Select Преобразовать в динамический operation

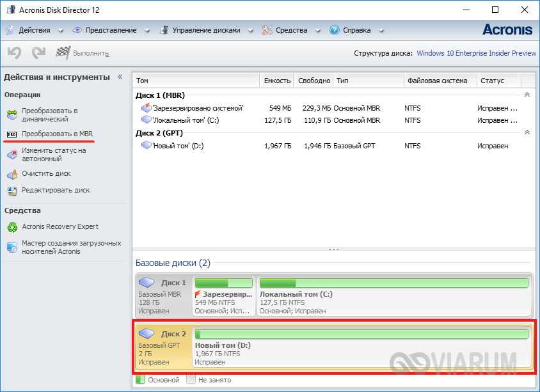point(49,115)
